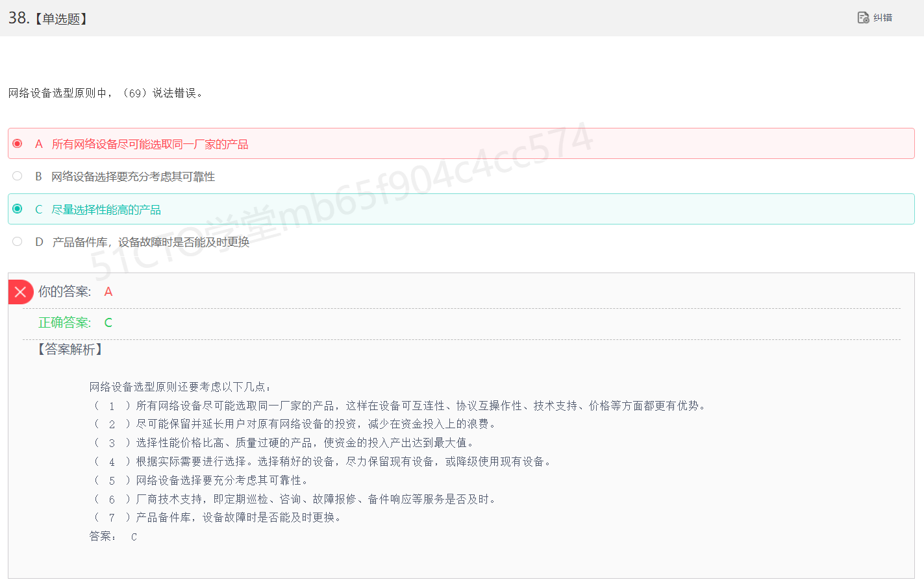Viewport: 924px width, 582px height.
Task: Click explanation point 7 about 产品备件库
Action: (x=218, y=517)
